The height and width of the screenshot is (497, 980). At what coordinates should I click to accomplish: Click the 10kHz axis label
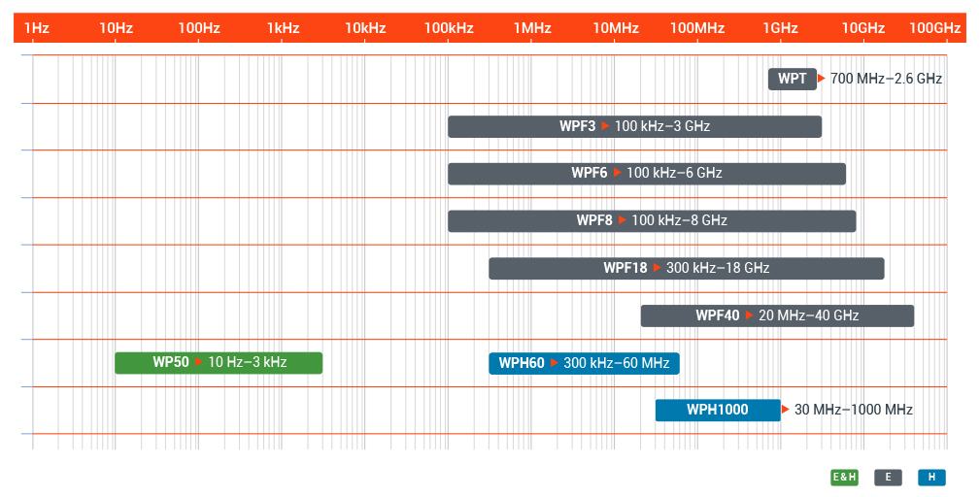365,28
